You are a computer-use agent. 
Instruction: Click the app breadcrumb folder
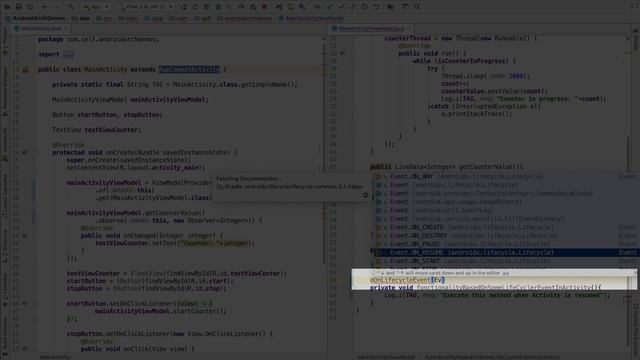[81, 18]
